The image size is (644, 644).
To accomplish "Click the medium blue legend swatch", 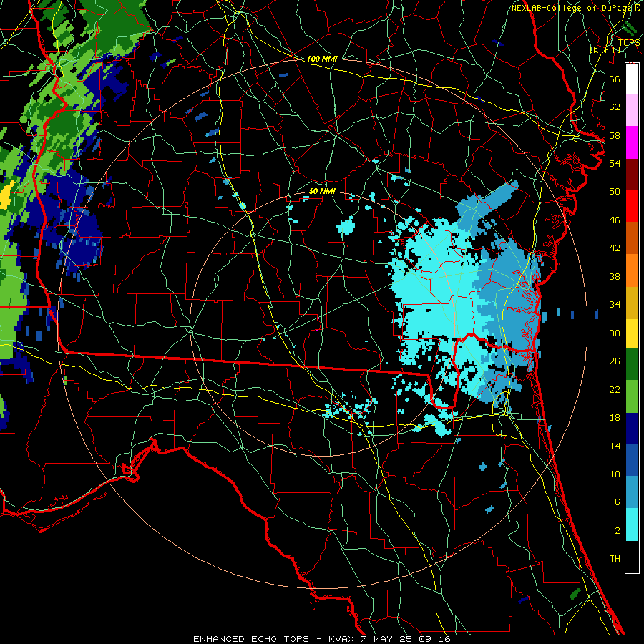I will coord(632,460).
